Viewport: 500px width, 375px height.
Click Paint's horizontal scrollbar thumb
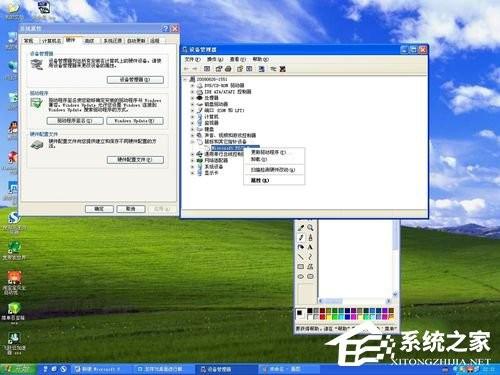click(x=332, y=301)
